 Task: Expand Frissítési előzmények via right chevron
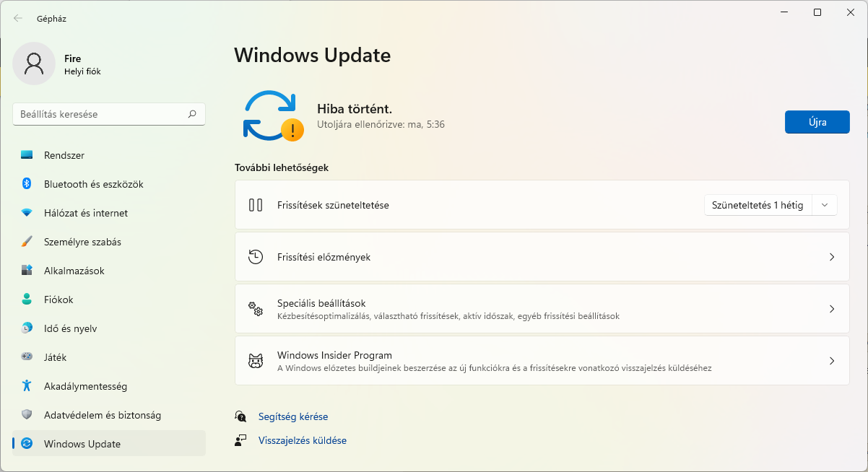tap(832, 257)
